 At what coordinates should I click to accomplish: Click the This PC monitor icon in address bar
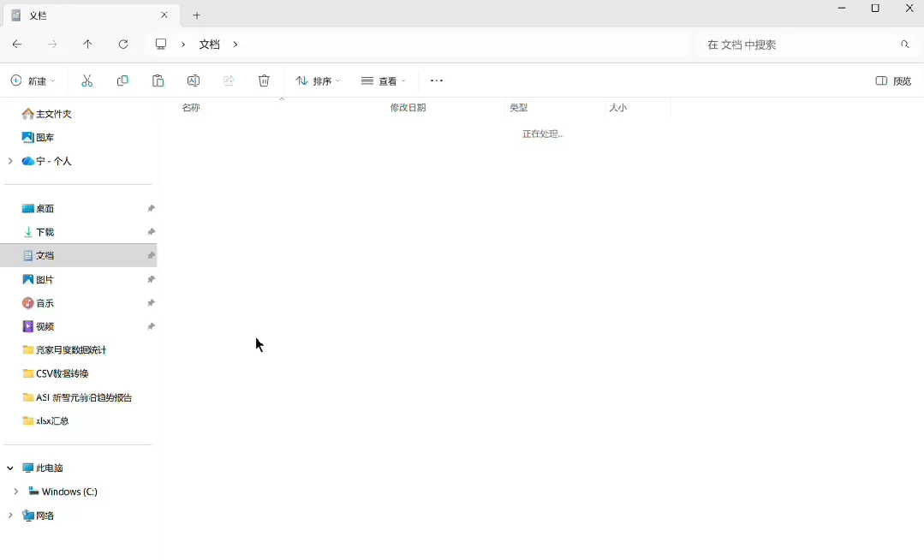161,45
